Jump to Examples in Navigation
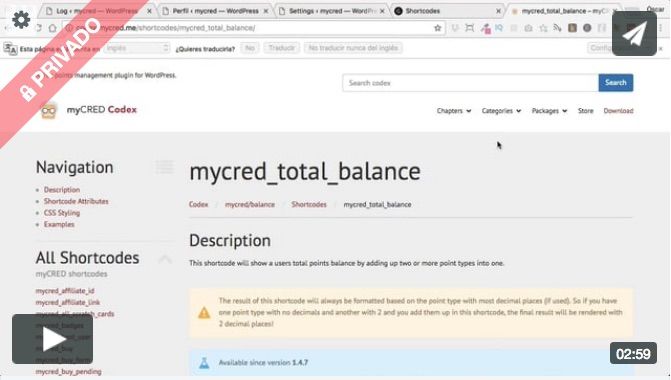The width and height of the screenshot is (671, 380). click(59, 224)
